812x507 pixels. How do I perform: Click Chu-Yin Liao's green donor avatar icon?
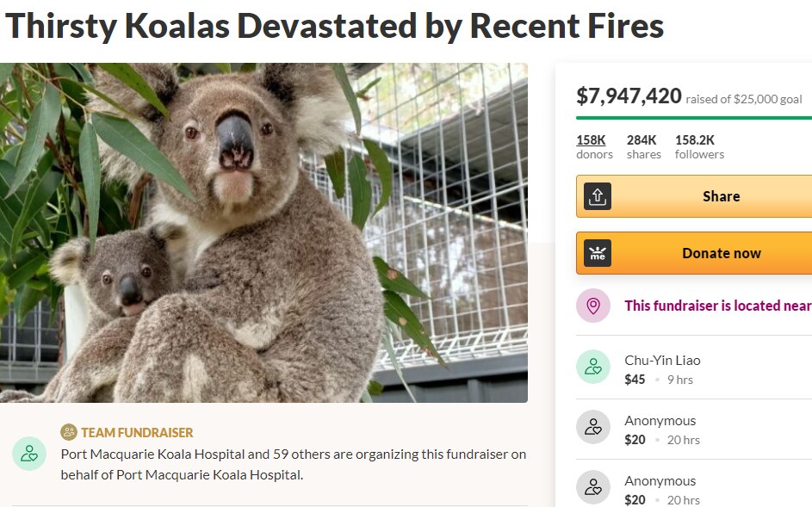592,367
